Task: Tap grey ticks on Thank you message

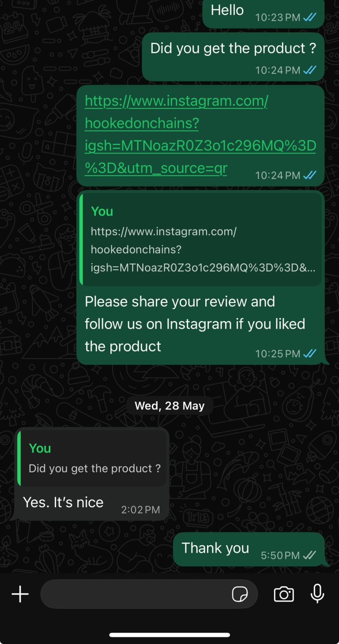Action: (x=310, y=555)
